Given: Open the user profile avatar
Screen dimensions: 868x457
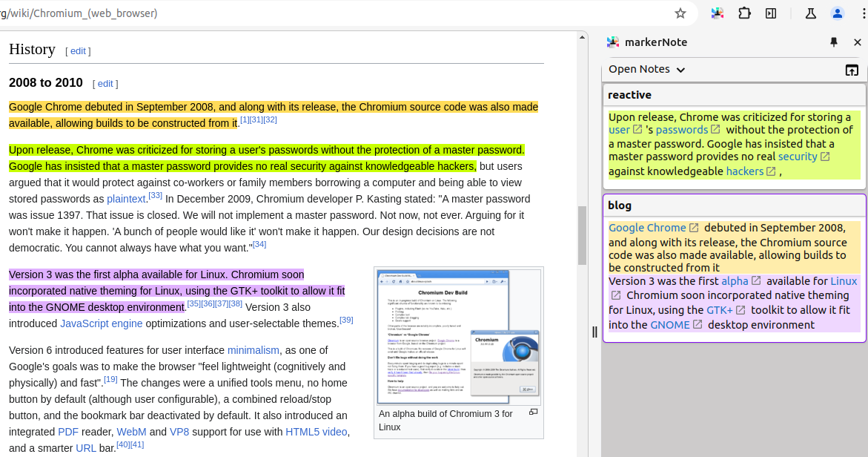Looking at the screenshot, I should click(x=838, y=13).
